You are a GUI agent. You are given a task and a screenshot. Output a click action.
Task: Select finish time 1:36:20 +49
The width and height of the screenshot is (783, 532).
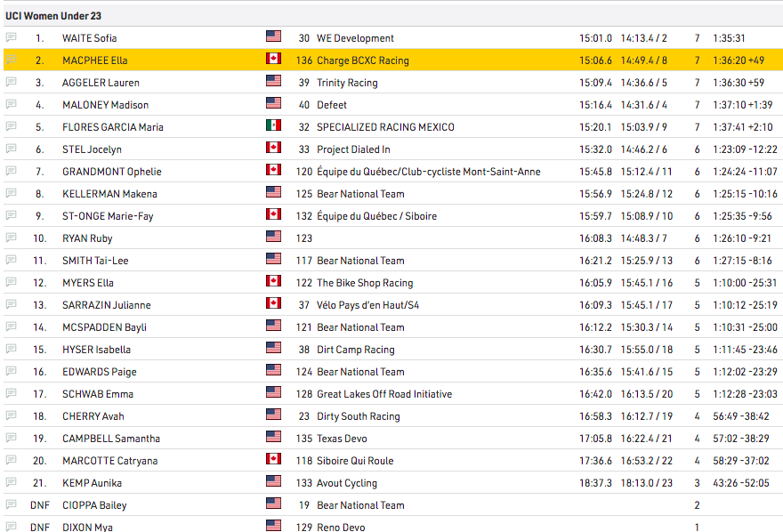point(738,60)
